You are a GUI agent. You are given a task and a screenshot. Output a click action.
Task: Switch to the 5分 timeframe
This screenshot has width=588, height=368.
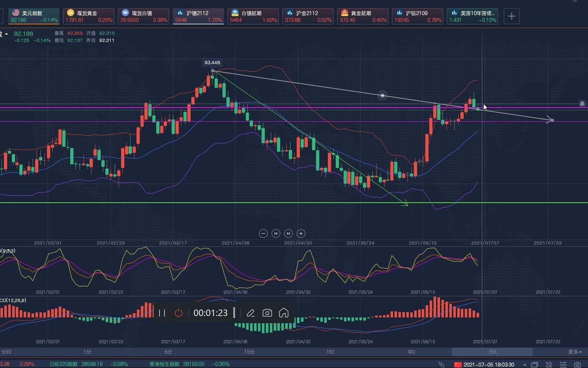(168, 352)
